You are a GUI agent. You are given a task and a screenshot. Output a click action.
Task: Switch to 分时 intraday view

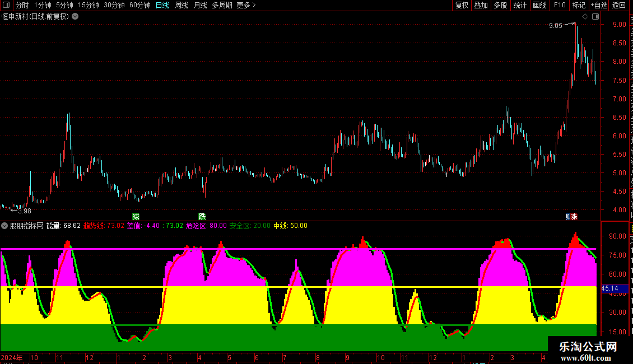pyautogui.click(x=22, y=5)
